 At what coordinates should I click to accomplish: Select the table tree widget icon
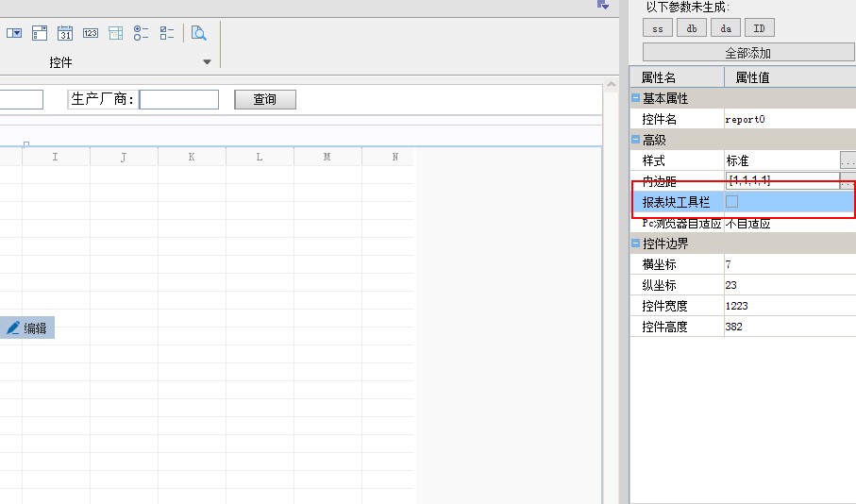pyautogui.click(x=116, y=33)
